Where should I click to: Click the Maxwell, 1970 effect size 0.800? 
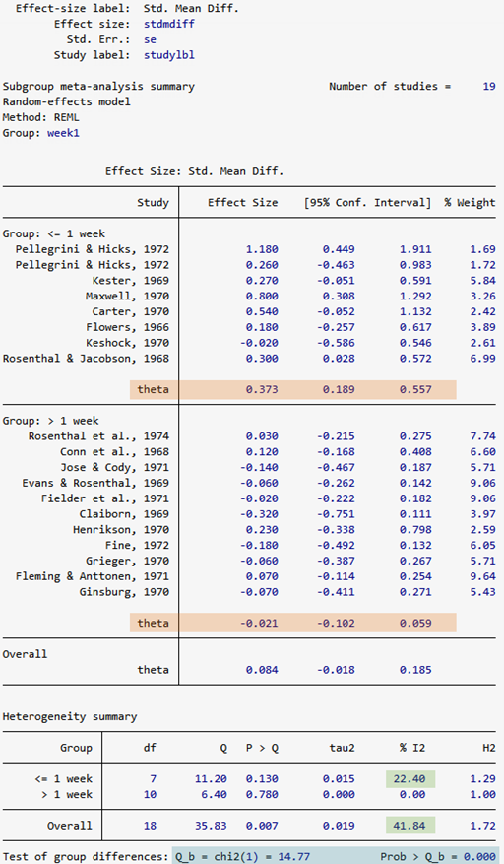coord(262,296)
